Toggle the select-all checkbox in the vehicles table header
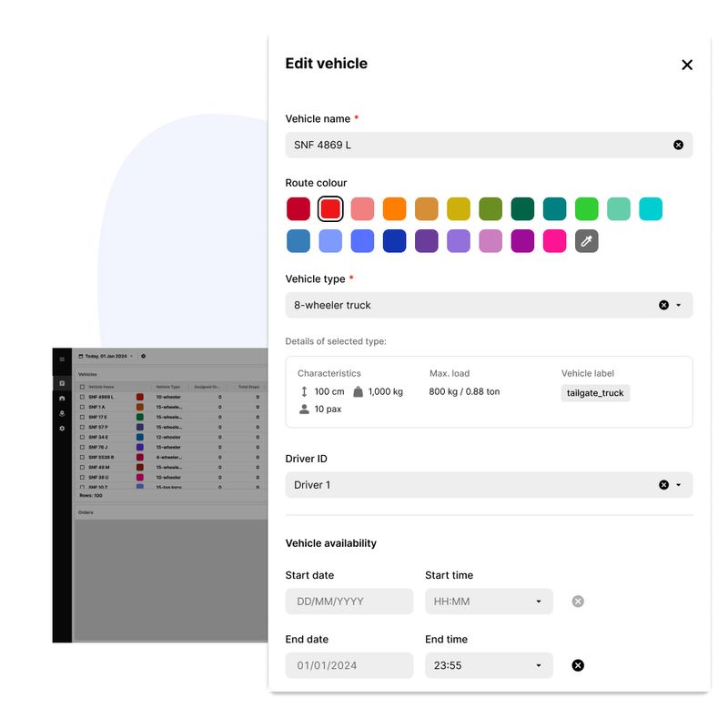728x728 pixels. pos(82,387)
